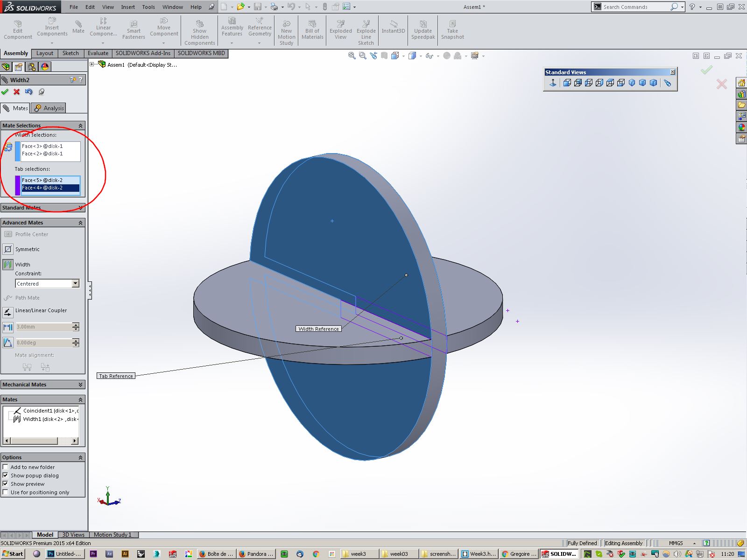Select the Width advanced mate button
The image size is (747, 560).
pyautogui.click(x=8, y=265)
